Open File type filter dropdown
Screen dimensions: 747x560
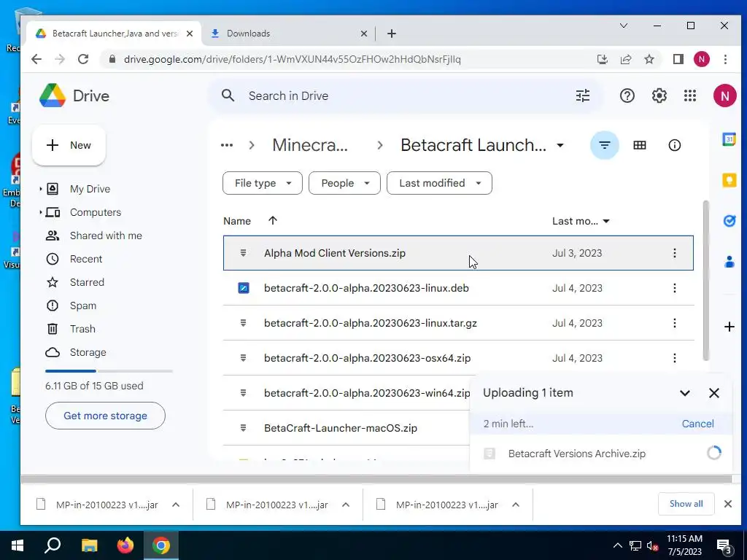(x=263, y=183)
